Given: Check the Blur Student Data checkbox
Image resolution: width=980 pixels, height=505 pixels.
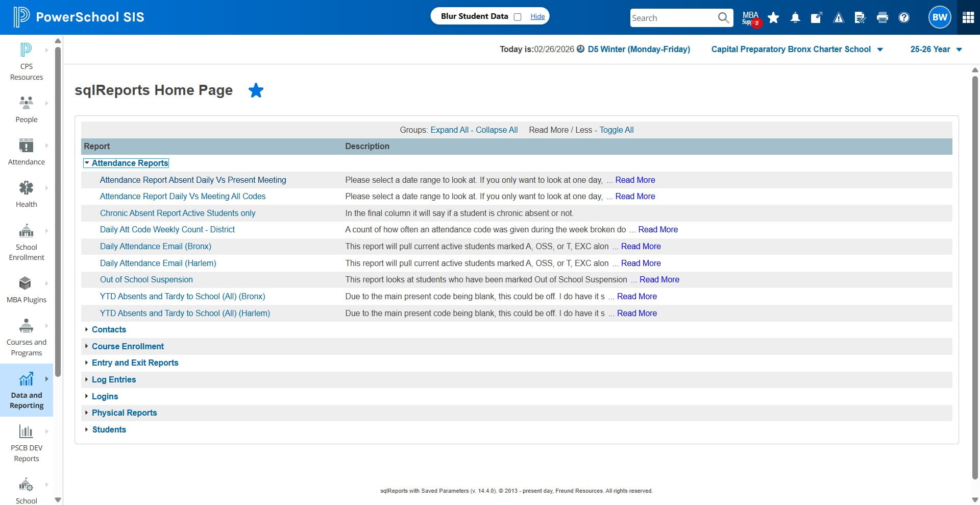Looking at the screenshot, I should [518, 17].
